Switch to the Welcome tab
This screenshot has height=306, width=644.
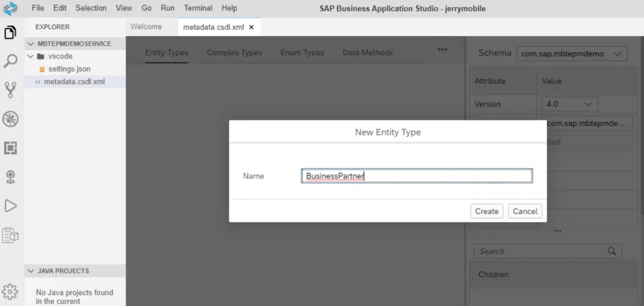146,27
